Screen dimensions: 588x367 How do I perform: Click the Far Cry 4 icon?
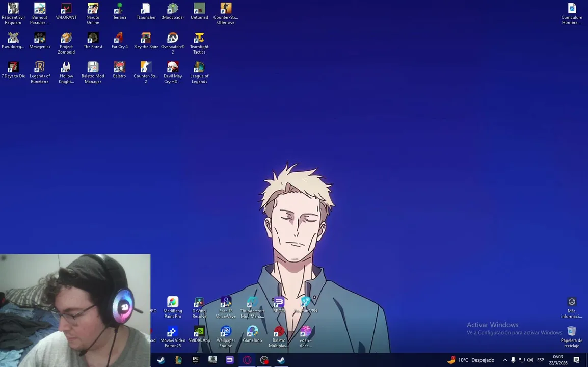pos(120,41)
